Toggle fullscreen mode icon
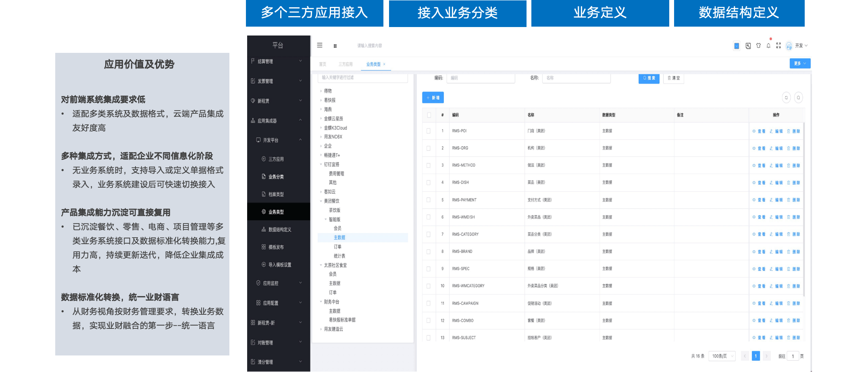 (x=778, y=46)
